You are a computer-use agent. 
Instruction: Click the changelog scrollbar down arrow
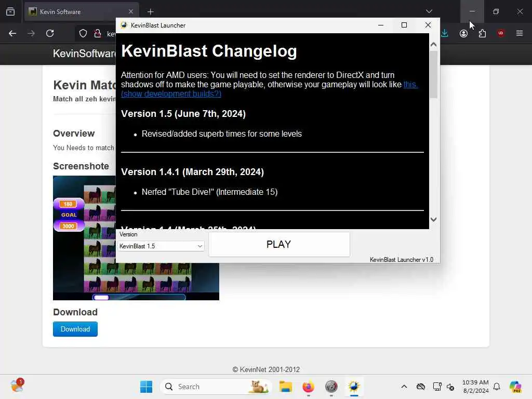(433, 220)
